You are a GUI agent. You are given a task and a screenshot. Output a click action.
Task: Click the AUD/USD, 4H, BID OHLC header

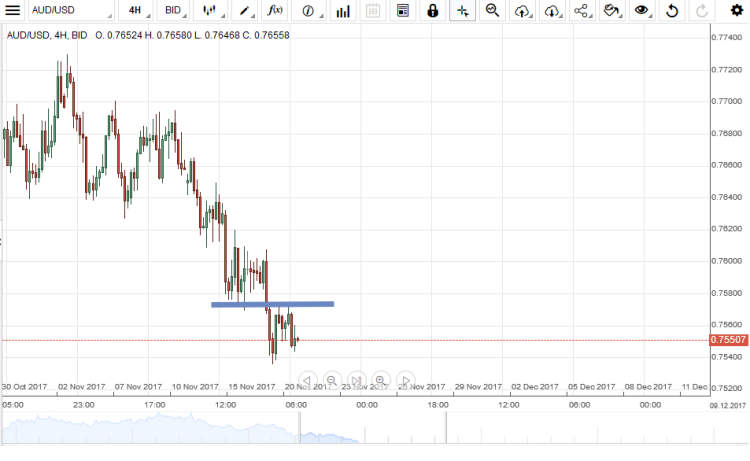click(148, 35)
